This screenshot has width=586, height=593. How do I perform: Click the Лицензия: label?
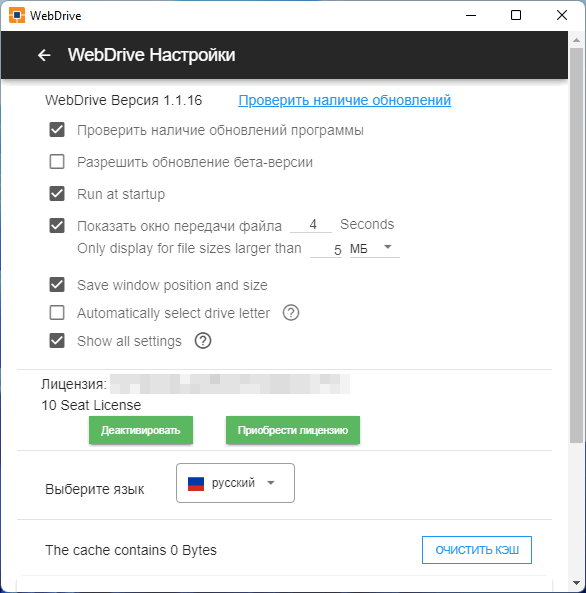point(74,384)
